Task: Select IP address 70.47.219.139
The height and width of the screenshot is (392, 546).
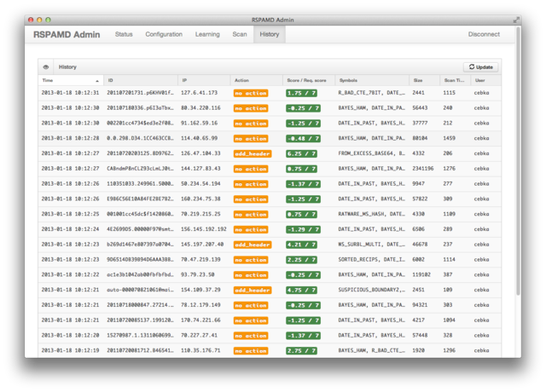Action: pyautogui.click(x=200, y=259)
